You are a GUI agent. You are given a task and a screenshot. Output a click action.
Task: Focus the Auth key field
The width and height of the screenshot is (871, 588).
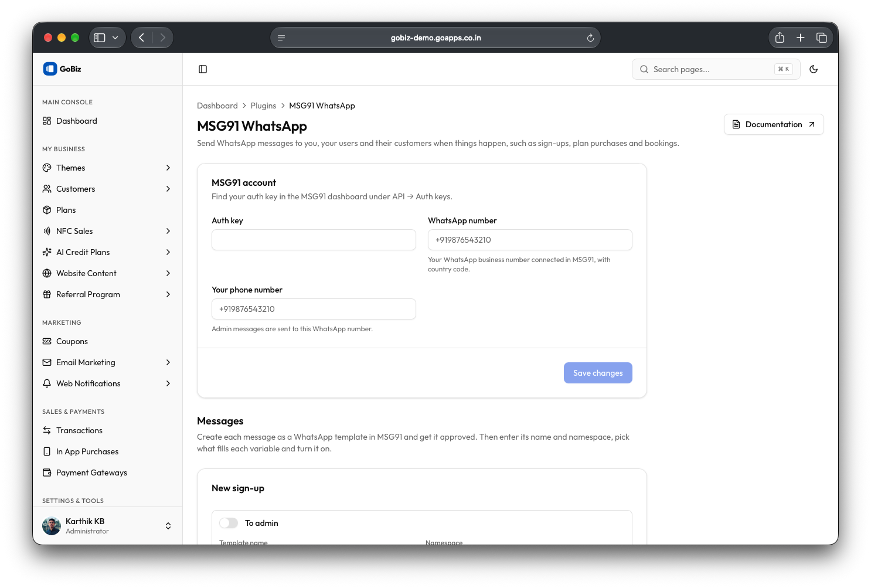[314, 240]
